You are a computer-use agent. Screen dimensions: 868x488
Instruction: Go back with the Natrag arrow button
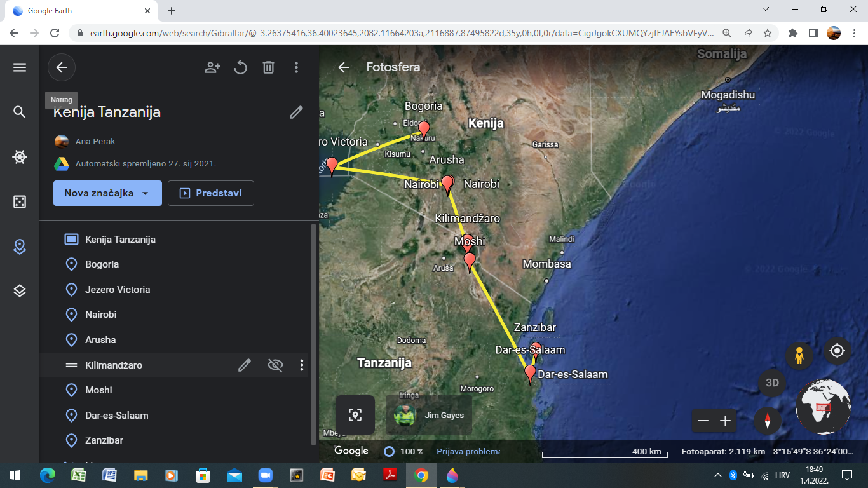(x=62, y=67)
